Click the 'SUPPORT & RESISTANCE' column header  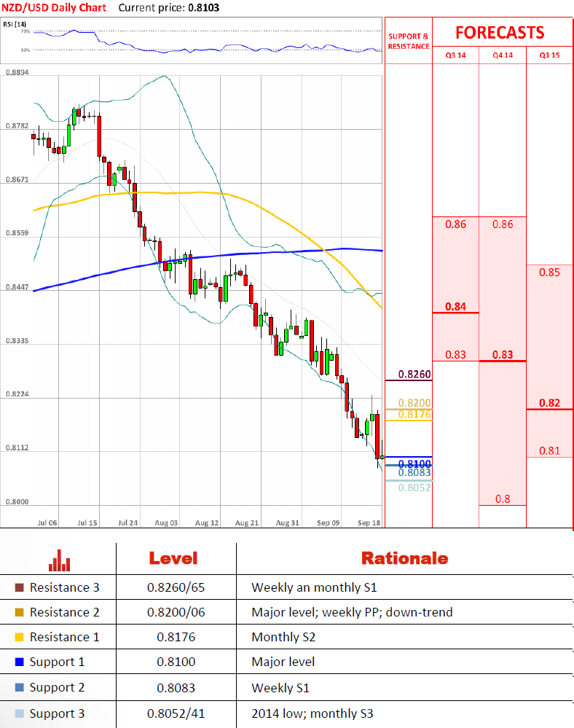(x=409, y=42)
